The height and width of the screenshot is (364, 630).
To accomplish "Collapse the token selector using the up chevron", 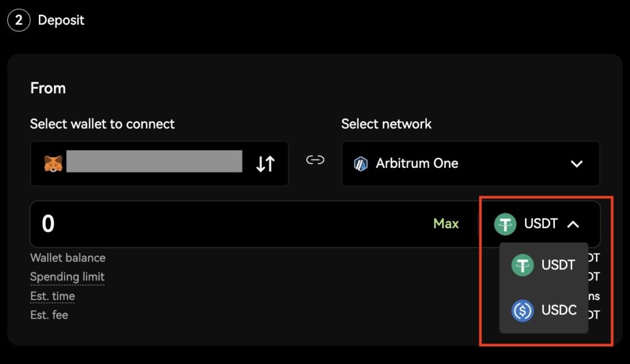I will pyautogui.click(x=573, y=224).
